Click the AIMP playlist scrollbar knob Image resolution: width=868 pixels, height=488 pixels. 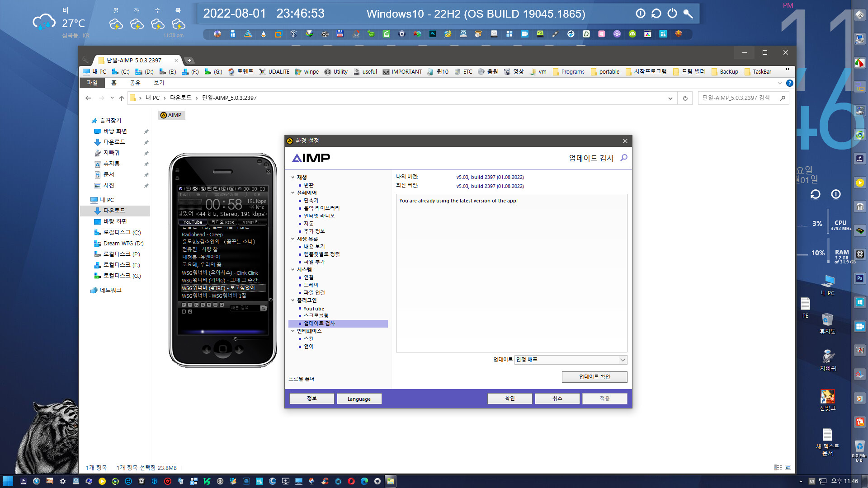pyautogui.click(x=271, y=299)
